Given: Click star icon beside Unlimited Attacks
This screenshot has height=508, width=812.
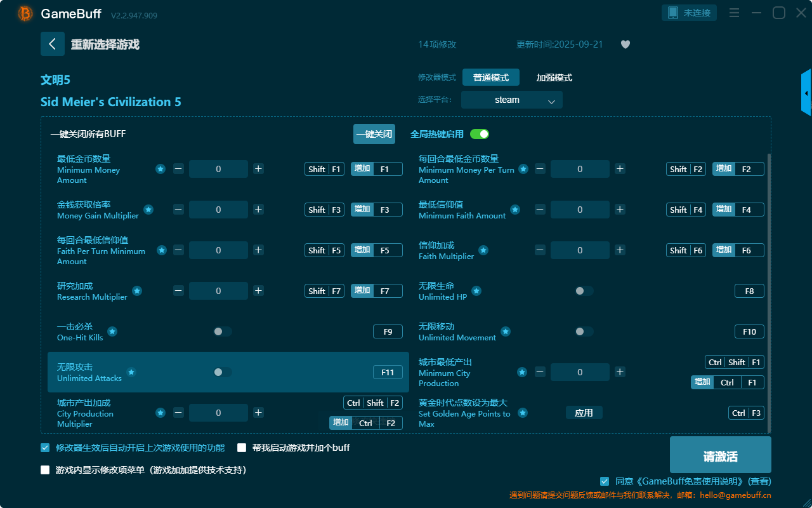Looking at the screenshot, I should pyautogui.click(x=131, y=372).
